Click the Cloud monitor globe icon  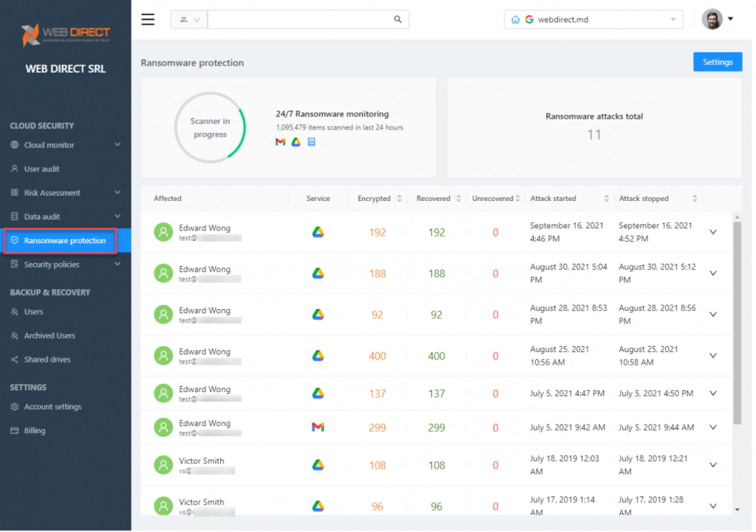tap(14, 144)
